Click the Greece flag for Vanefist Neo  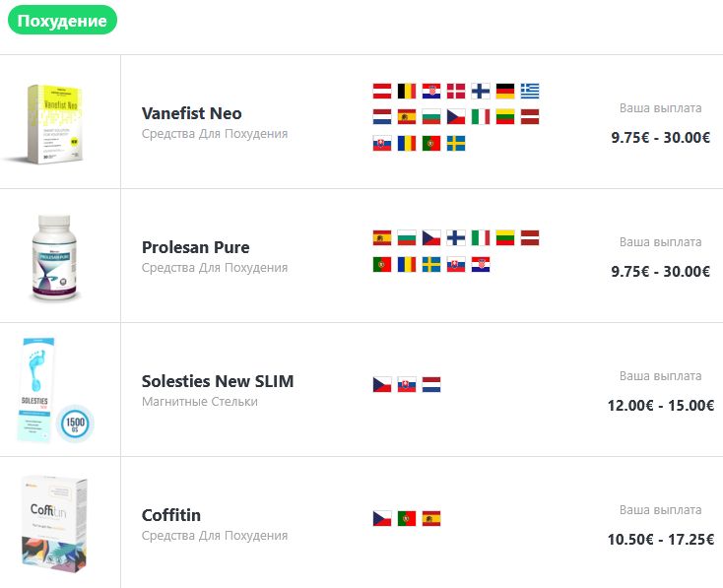click(530, 92)
